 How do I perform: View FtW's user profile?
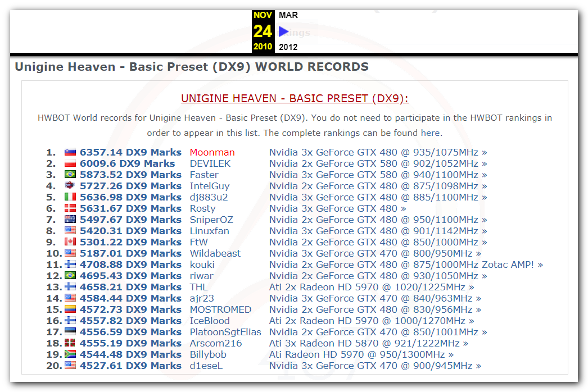pos(199,243)
